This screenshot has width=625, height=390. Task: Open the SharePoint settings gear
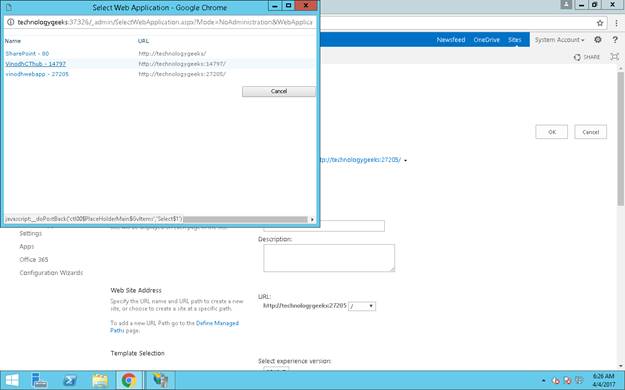[x=597, y=39]
